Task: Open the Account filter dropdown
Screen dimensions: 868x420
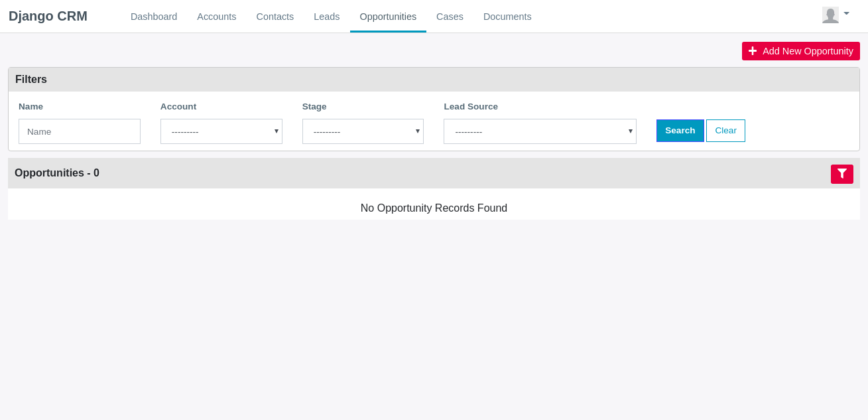Action: click(x=221, y=131)
